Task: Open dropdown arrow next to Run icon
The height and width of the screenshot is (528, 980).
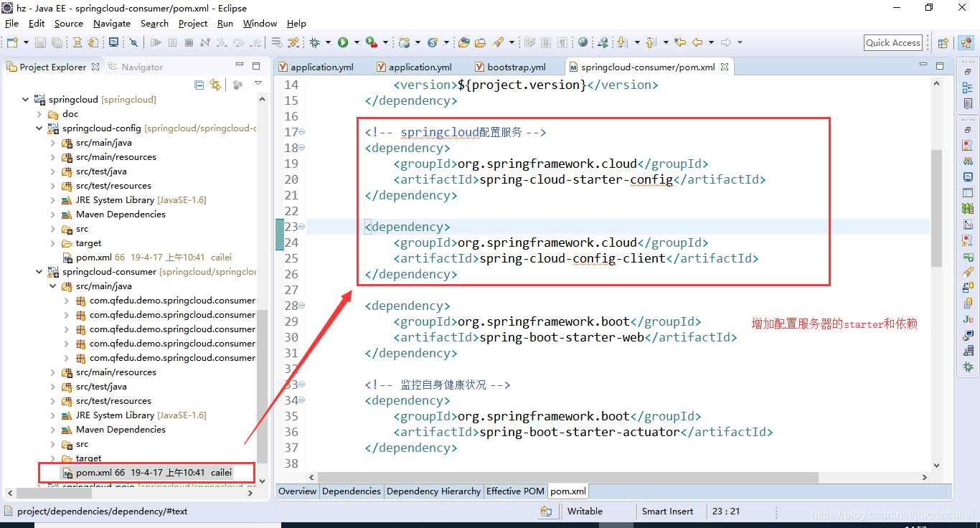Action: pos(357,42)
